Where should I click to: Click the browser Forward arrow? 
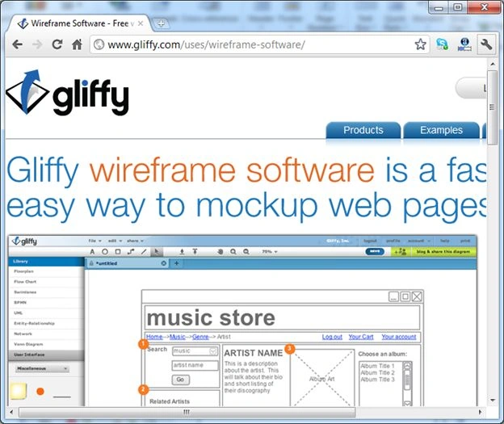pyautogui.click(x=37, y=44)
